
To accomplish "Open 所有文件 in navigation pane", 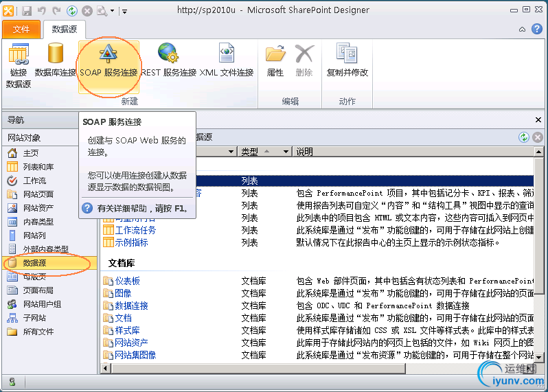I will click(38, 332).
